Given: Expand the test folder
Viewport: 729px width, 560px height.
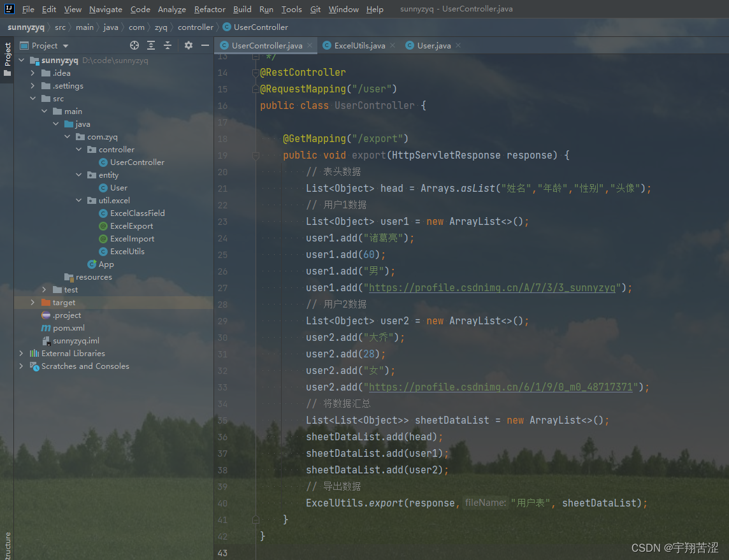Looking at the screenshot, I should [x=44, y=289].
